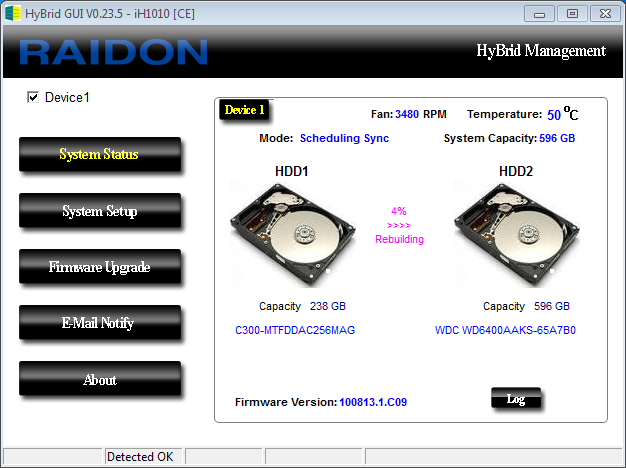Click the HDD1 capacity 238 GB value

(328, 306)
